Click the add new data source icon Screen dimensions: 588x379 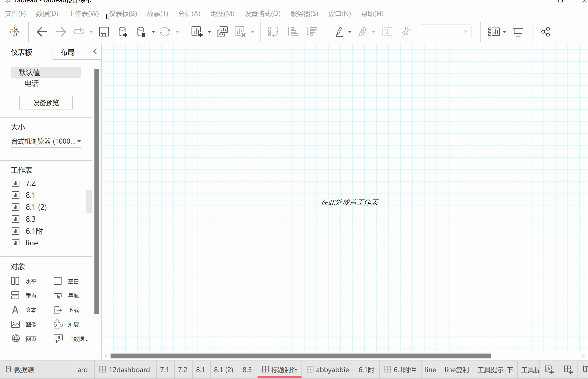pyautogui.click(x=122, y=32)
